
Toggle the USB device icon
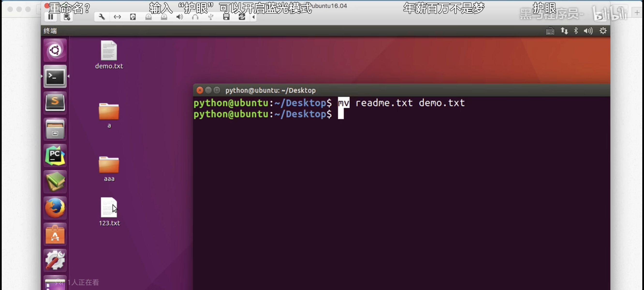[x=211, y=17]
